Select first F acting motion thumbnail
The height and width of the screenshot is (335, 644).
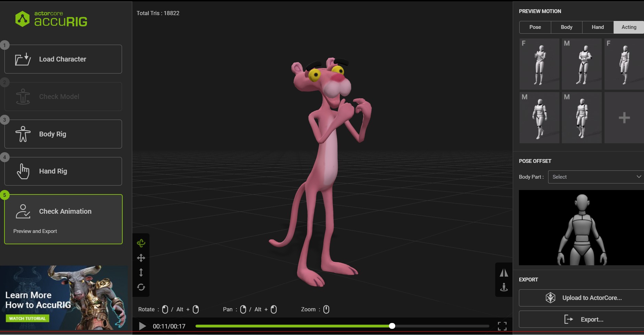[539, 64]
